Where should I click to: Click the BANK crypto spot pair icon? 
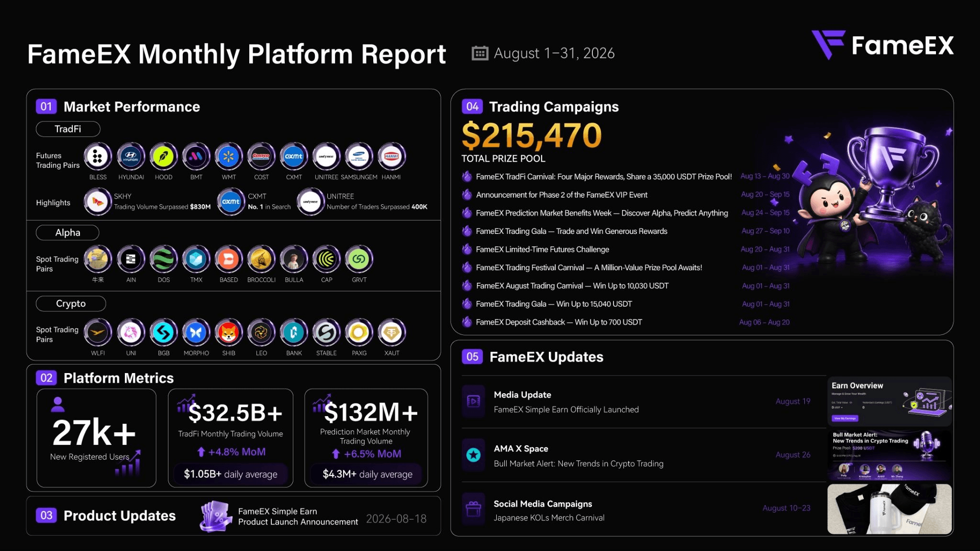[x=294, y=332]
